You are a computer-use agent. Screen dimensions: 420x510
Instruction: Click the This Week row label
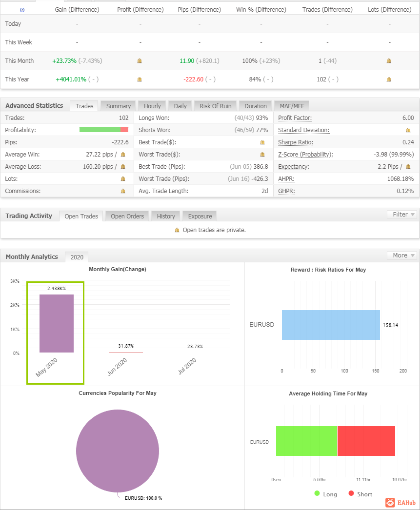click(x=19, y=42)
